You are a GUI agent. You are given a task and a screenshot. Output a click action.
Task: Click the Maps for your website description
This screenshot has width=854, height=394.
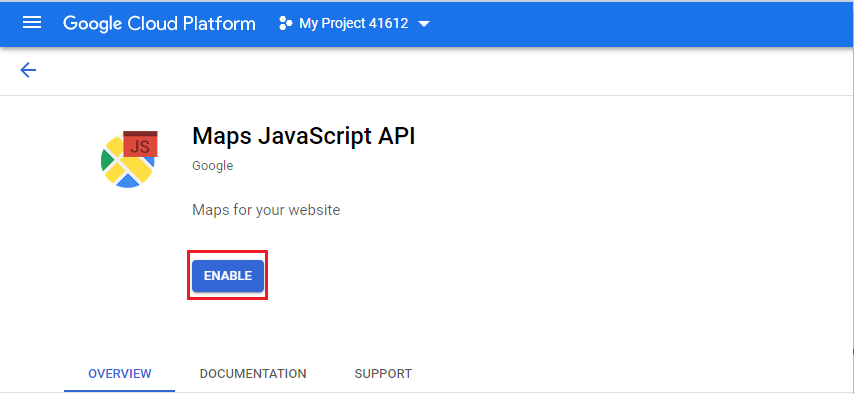point(266,210)
